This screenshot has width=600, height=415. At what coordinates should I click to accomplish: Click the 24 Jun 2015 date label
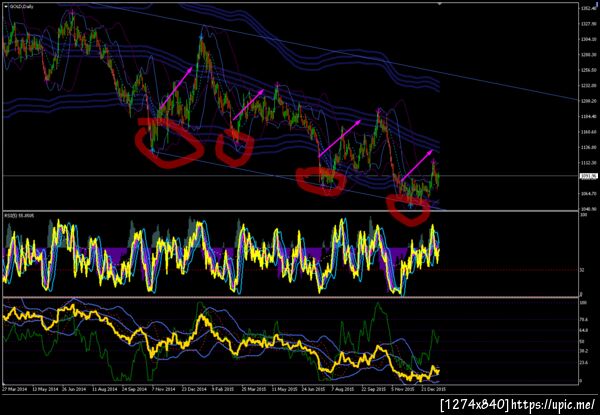point(313,388)
